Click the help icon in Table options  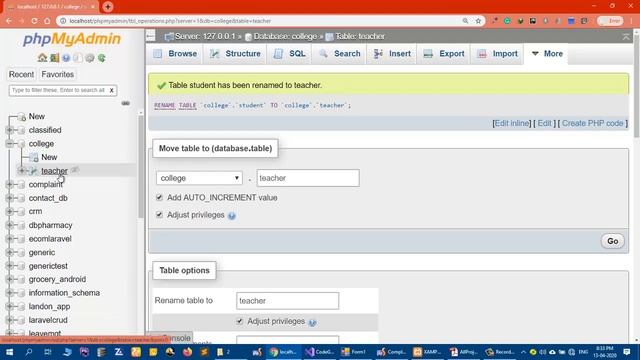(312, 322)
